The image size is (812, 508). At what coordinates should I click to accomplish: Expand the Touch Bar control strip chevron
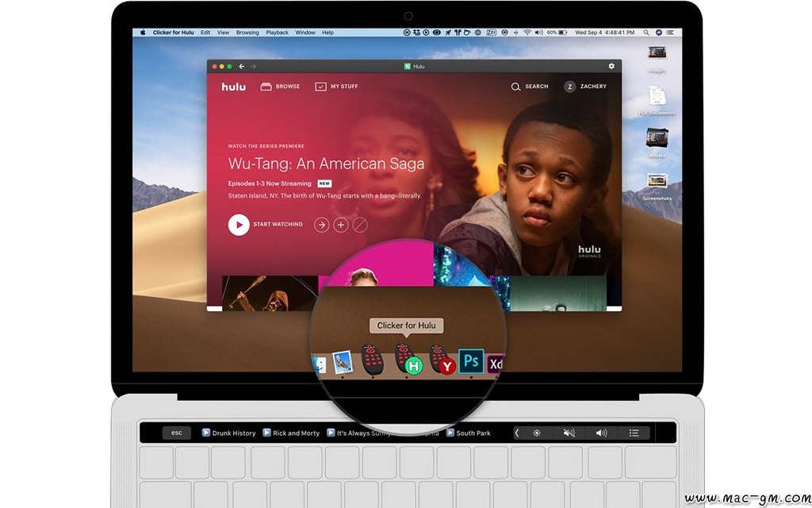point(517,433)
